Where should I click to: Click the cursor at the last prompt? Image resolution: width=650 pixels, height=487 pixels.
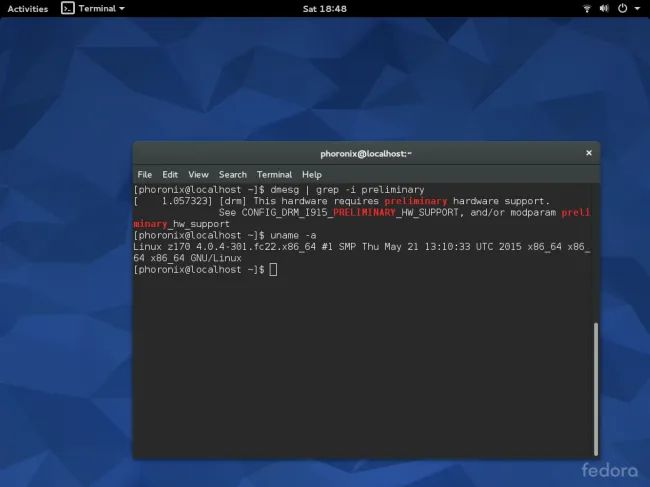[x=273, y=270]
